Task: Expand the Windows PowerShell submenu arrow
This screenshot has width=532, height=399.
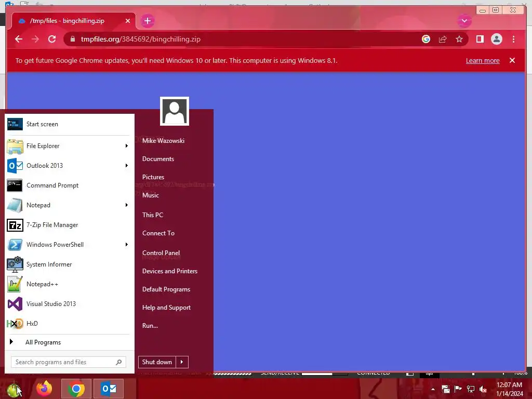Action: (127, 245)
